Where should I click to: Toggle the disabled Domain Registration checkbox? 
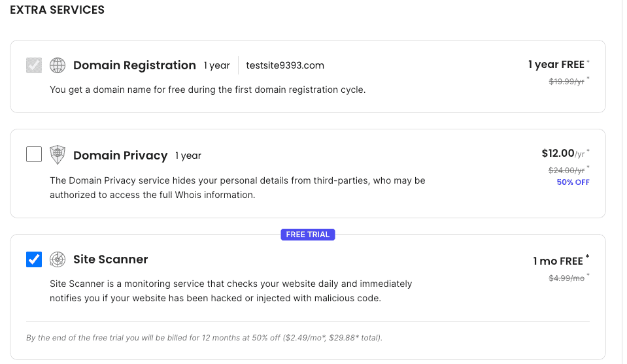coord(34,65)
